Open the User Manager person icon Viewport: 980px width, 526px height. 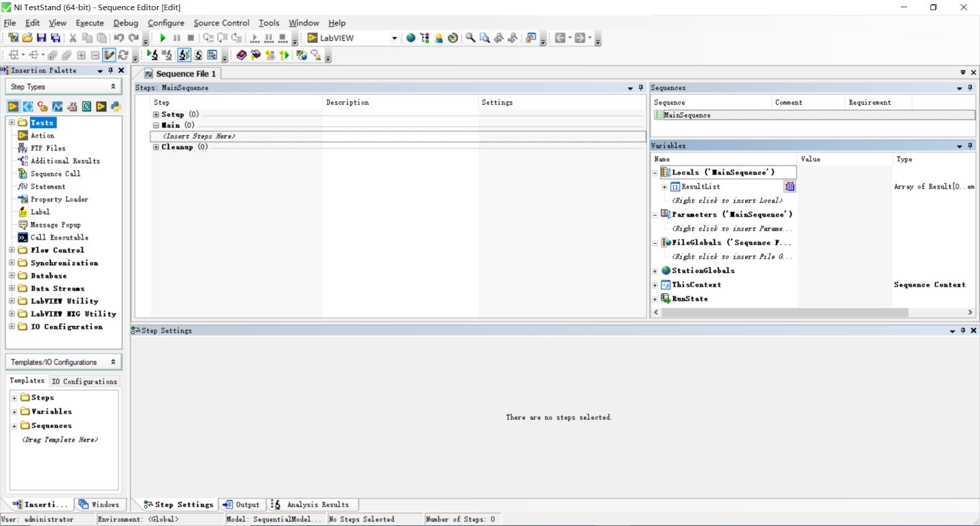click(x=439, y=38)
